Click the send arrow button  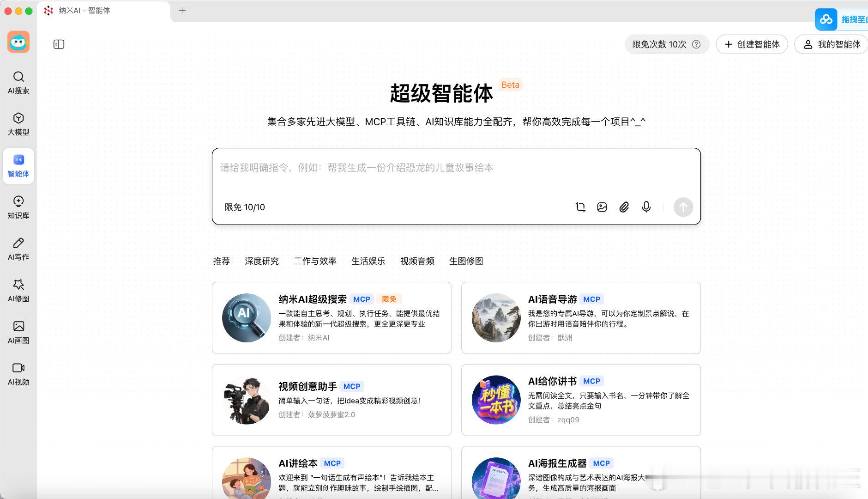tap(683, 207)
